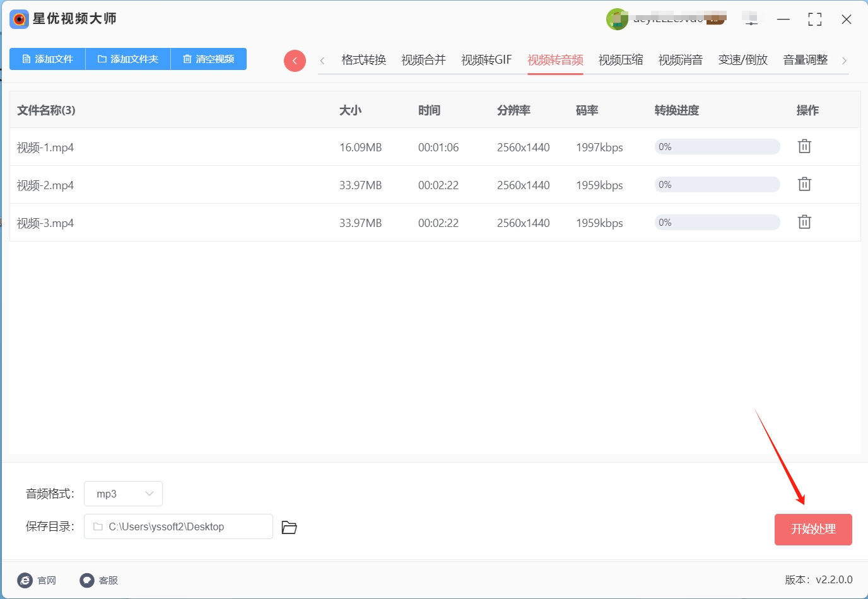Select the 视频转音频 tab
The image size is (868, 599).
pyautogui.click(x=555, y=60)
